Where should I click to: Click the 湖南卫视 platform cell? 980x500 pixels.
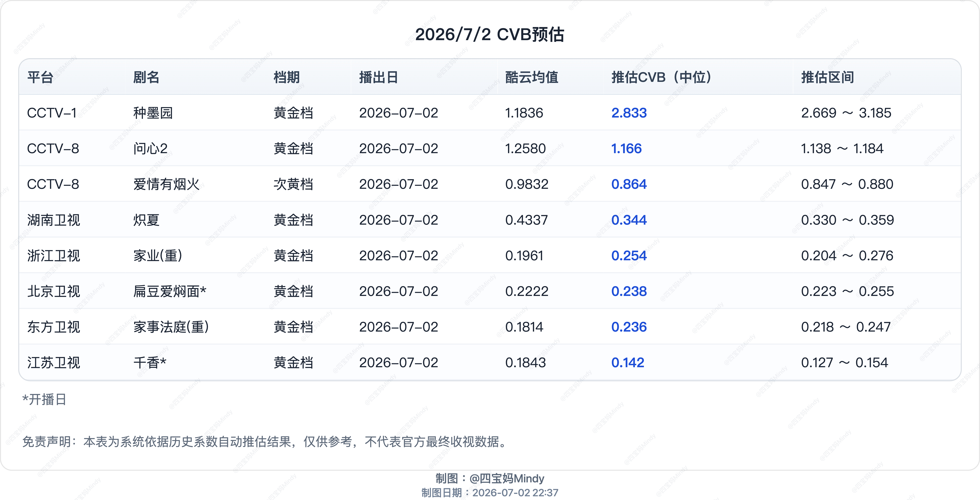pos(54,220)
